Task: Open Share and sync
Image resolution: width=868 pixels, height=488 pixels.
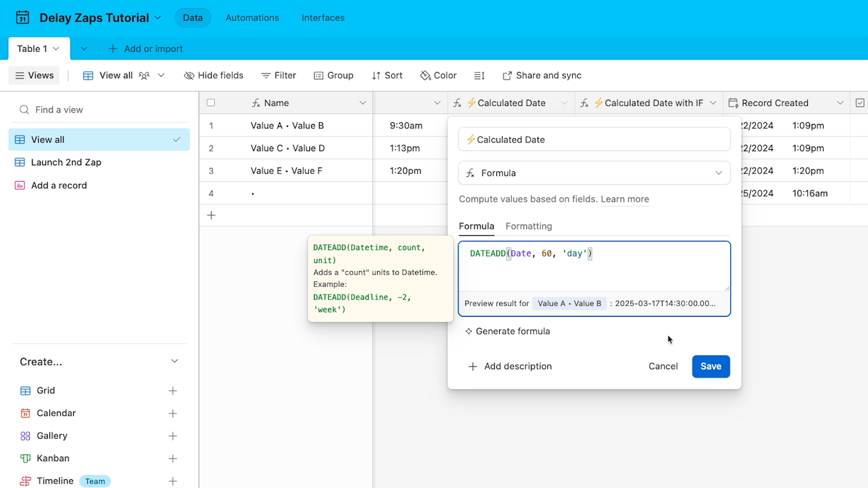Action: 542,75
